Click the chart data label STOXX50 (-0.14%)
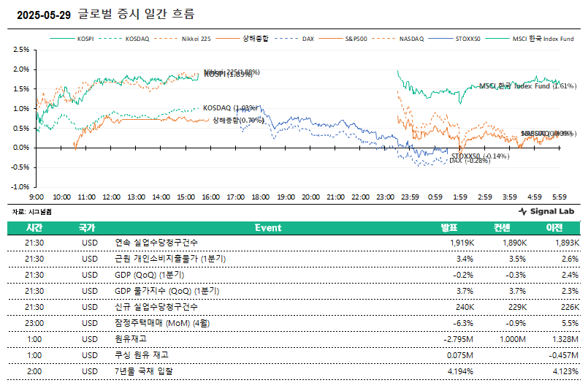This screenshot has width=588, height=391. pyautogui.click(x=480, y=156)
